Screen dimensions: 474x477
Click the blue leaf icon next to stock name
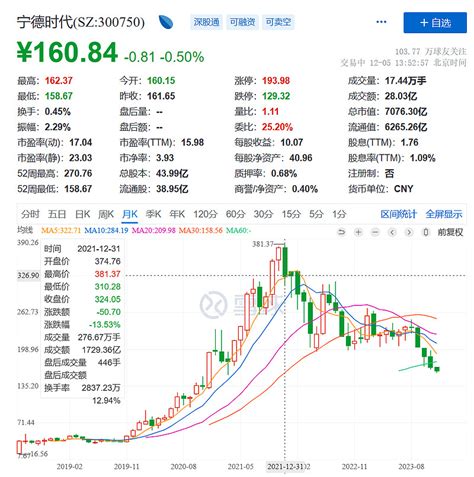[166, 22]
